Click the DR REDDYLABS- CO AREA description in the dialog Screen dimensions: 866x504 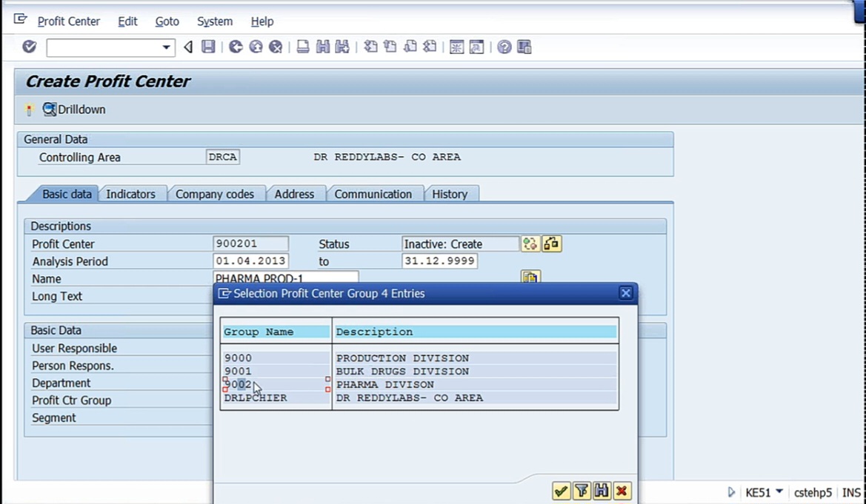pos(409,398)
